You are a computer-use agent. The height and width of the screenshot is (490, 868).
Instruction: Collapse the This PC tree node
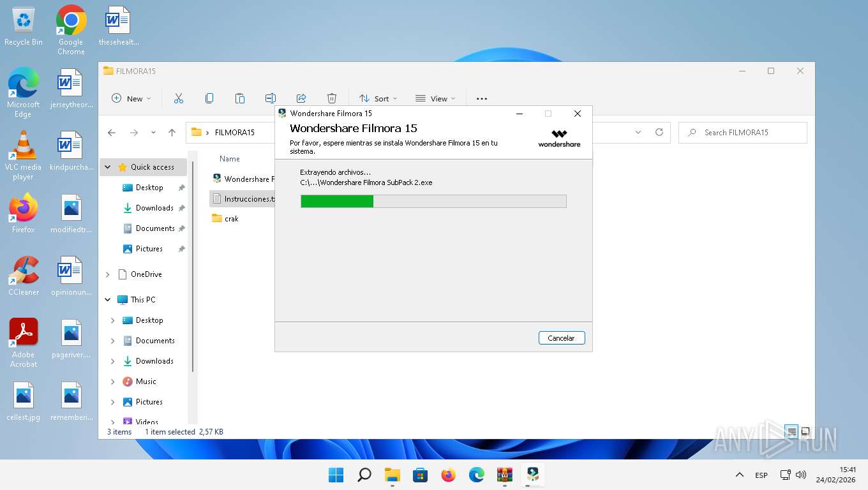(x=107, y=300)
